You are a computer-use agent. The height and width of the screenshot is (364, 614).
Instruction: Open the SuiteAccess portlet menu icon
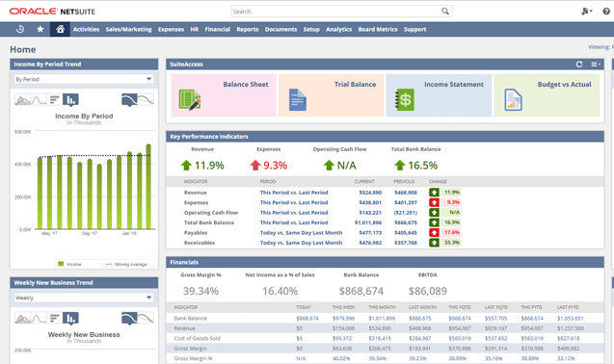pyautogui.click(x=596, y=65)
